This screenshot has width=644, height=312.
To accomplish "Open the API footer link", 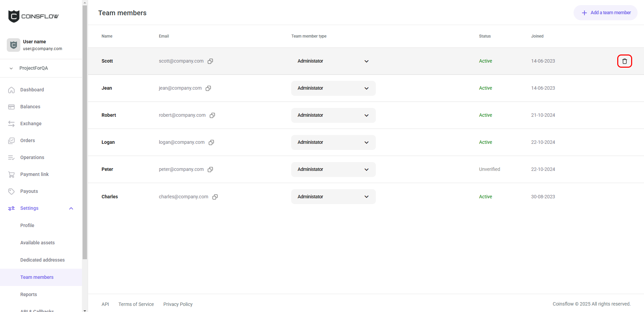I will point(105,304).
